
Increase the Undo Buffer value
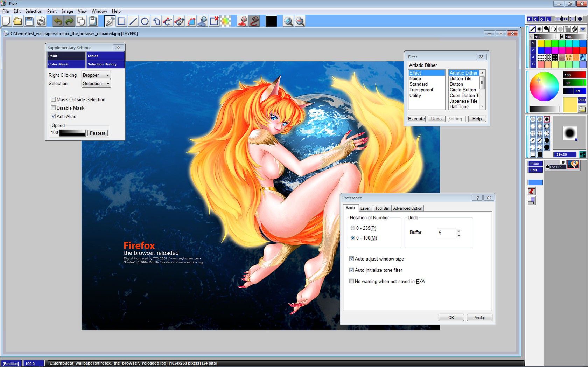(458, 230)
